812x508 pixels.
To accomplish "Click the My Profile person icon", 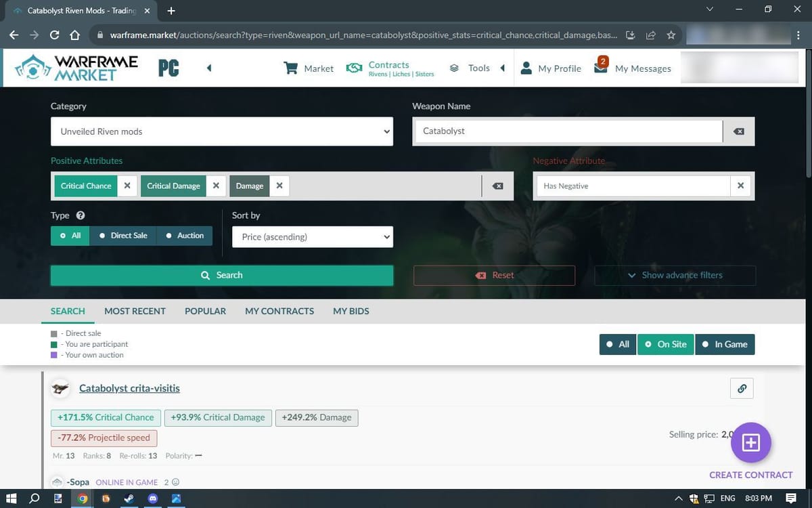I will point(526,68).
